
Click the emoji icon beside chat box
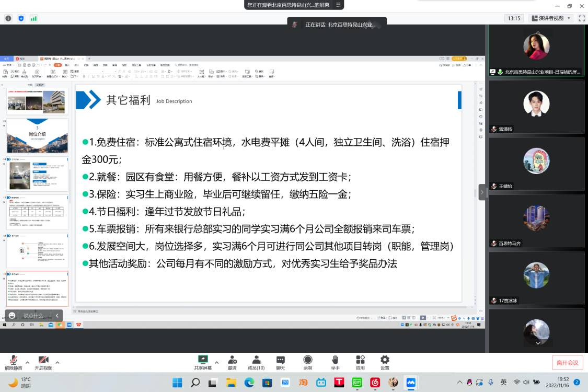[x=12, y=316]
